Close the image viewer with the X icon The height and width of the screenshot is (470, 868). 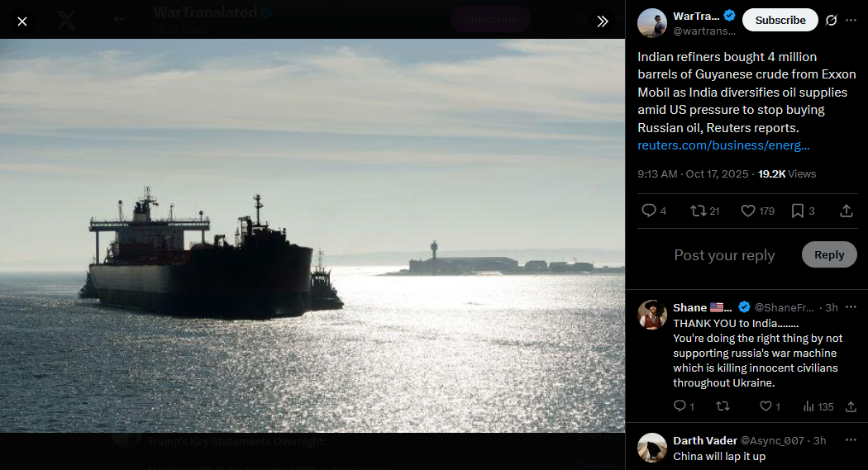coord(22,21)
